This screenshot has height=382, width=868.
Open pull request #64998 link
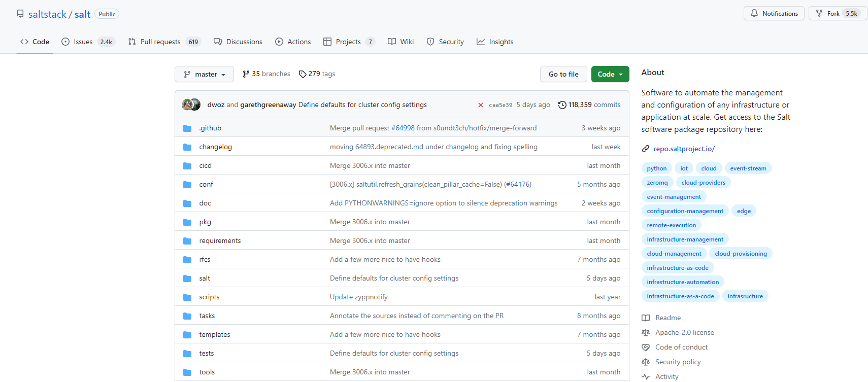[x=403, y=128]
